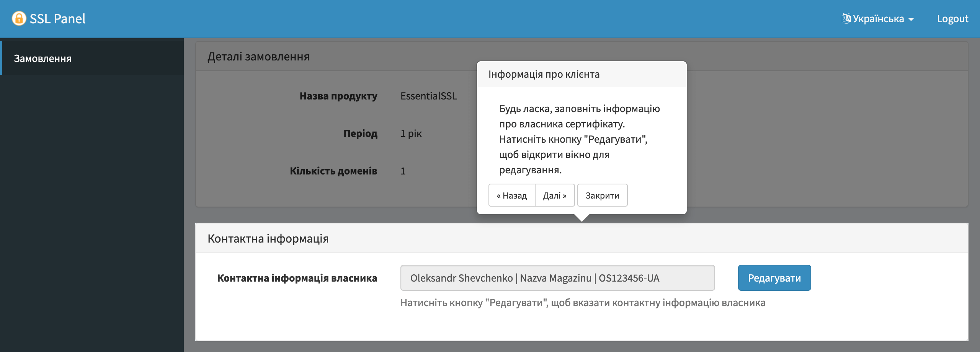Advance the tour with Далі »
Viewport: 980px width, 352px height.
click(x=555, y=195)
